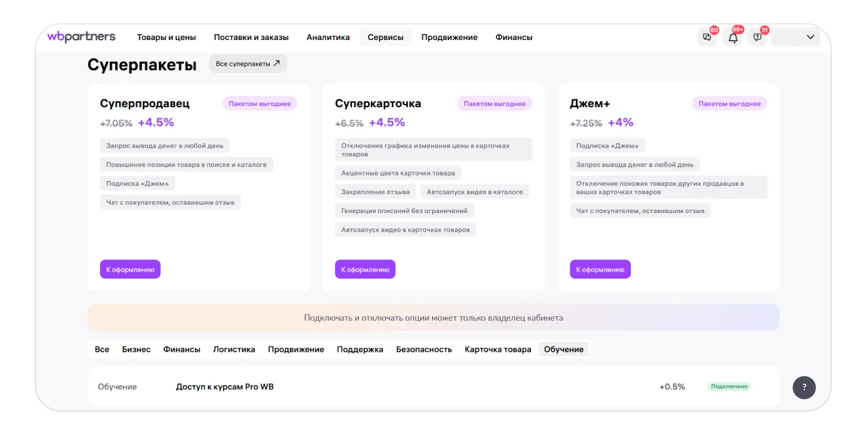Click the +4% rate in Джем+ card
The width and height of the screenshot is (868, 435).
click(621, 123)
